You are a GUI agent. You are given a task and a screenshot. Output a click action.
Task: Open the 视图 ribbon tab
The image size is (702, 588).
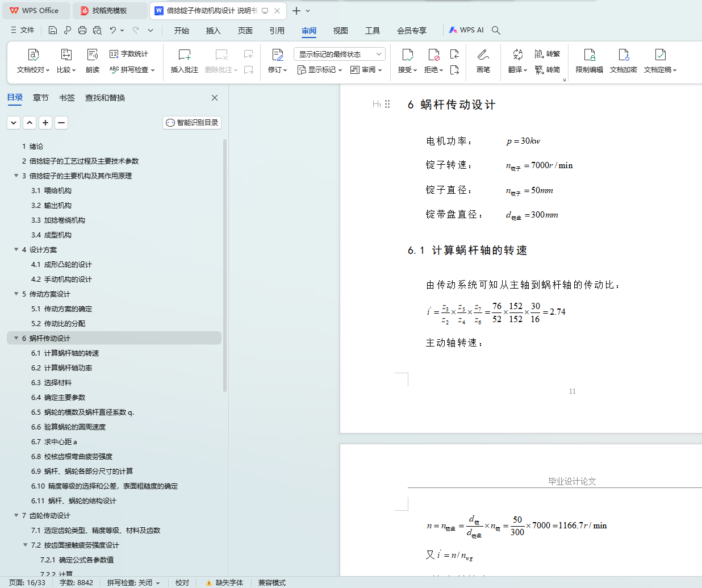[x=341, y=31]
